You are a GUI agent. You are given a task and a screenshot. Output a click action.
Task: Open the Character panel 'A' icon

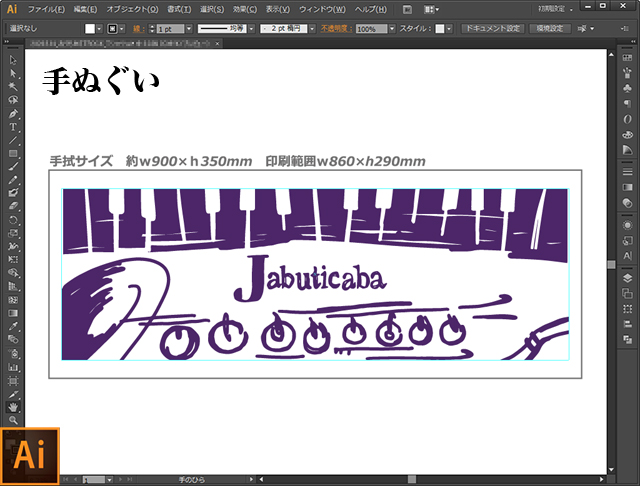627,256
